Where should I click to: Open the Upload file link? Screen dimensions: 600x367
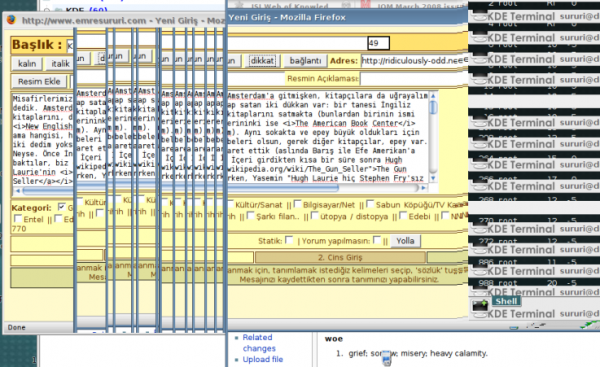262,359
